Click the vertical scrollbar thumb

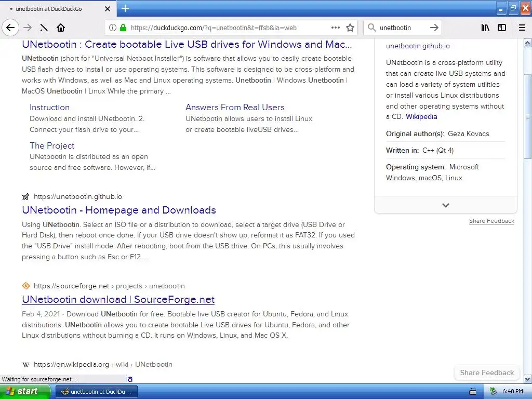pyautogui.click(x=528, y=116)
